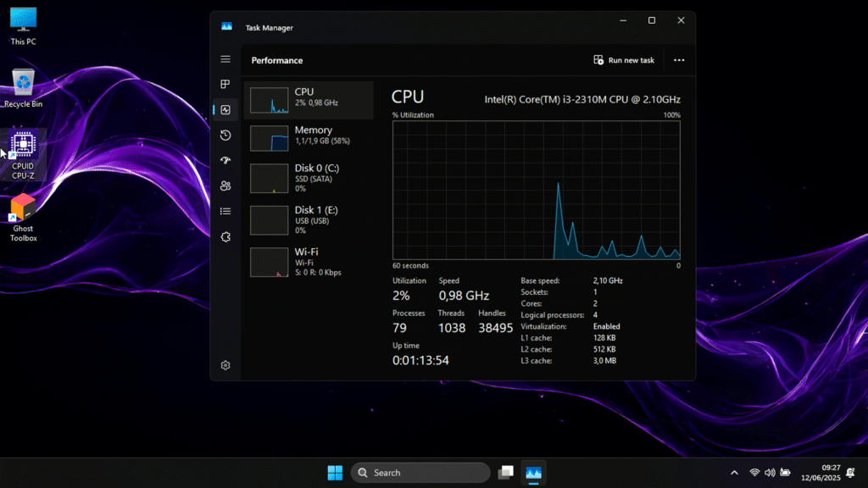This screenshot has width=868, height=488.
Task: Click the battery tray icon
Action: (x=786, y=473)
